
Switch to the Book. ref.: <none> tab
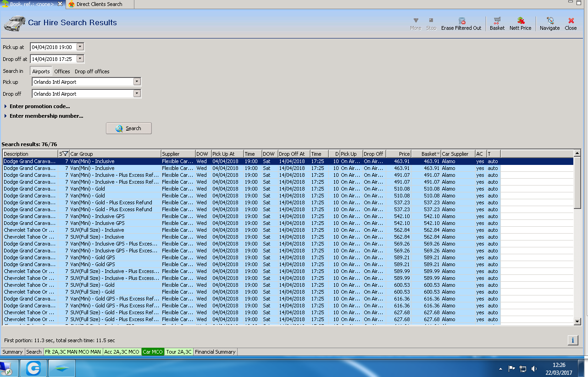point(32,4)
